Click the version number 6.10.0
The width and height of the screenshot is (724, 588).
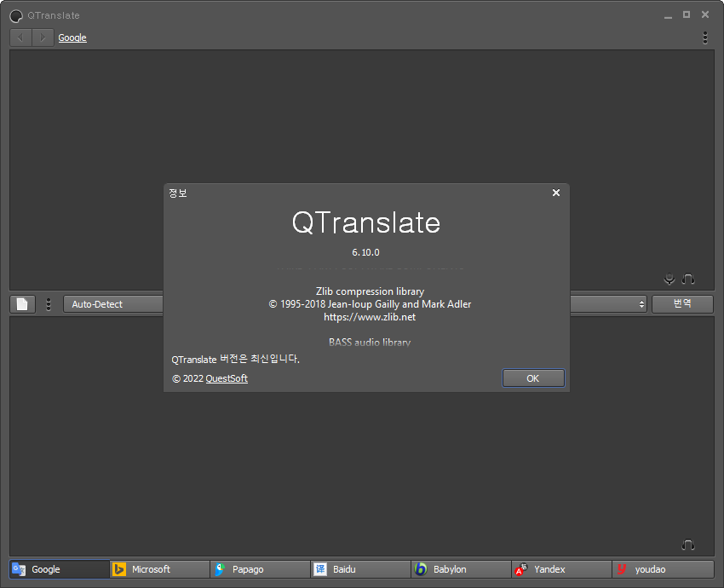pos(365,252)
